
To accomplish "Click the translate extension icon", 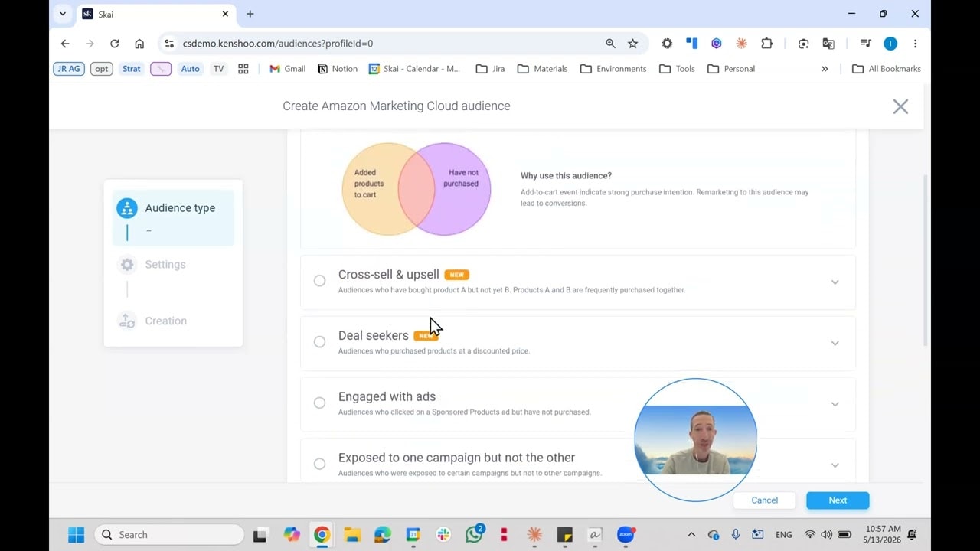I will tap(828, 44).
